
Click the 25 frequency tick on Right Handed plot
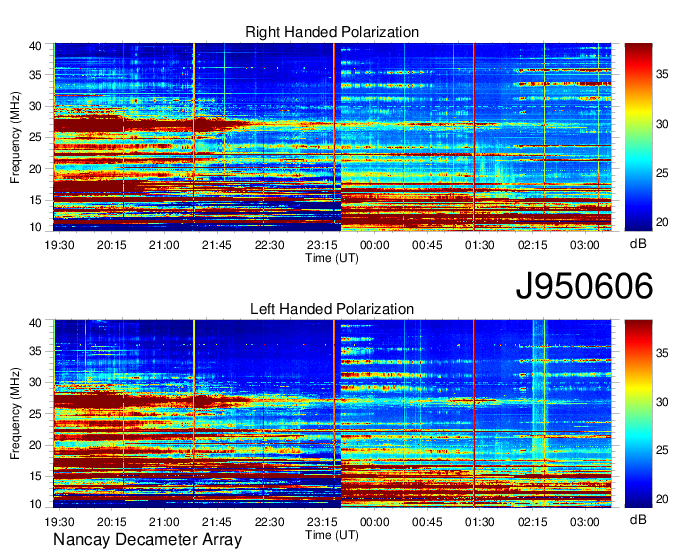click(35, 137)
